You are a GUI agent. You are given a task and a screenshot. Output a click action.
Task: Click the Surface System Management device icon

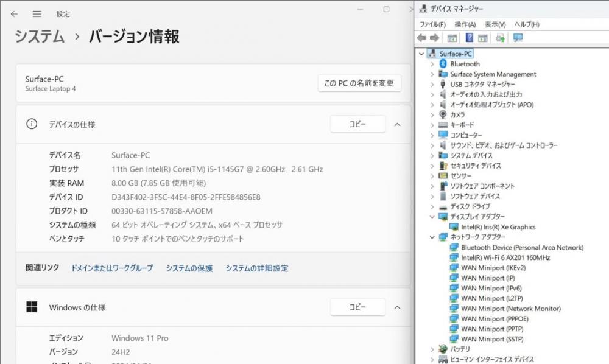point(443,74)
